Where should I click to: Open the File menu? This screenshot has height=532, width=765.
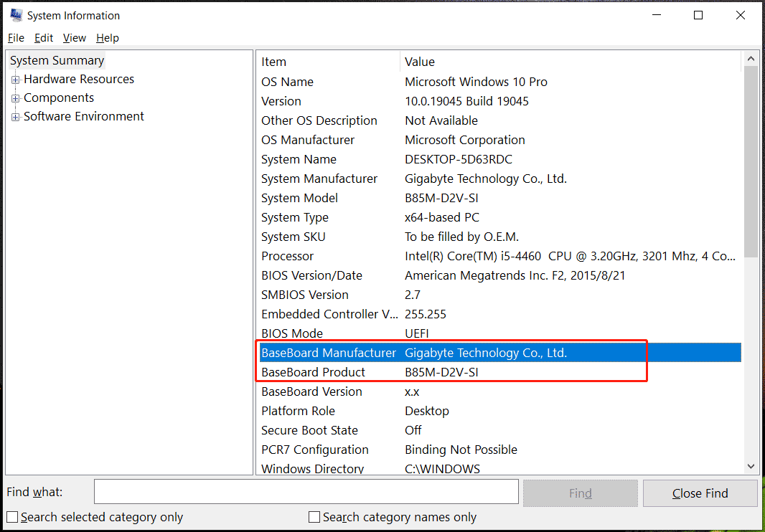[16, 38]
